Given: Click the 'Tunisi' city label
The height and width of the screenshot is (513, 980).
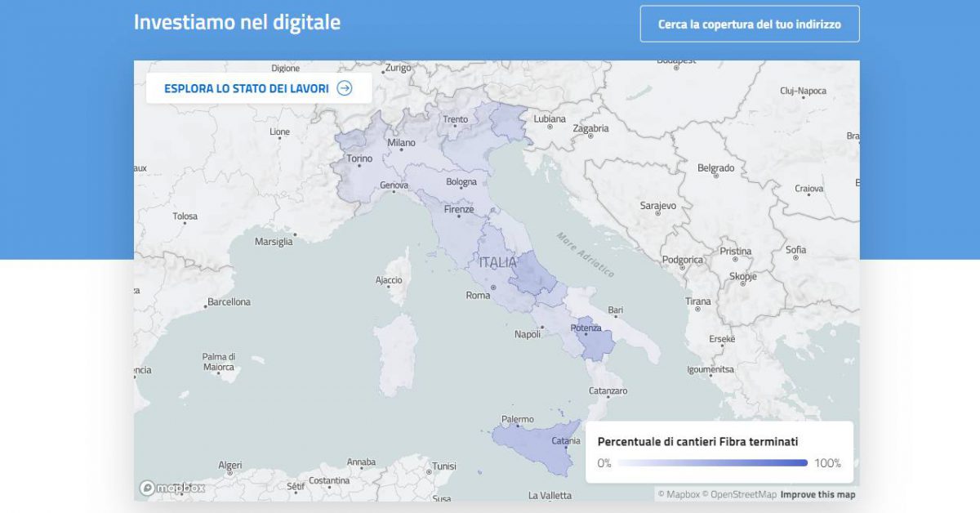Looking at the screenshot, I should (x=444, y=466).
